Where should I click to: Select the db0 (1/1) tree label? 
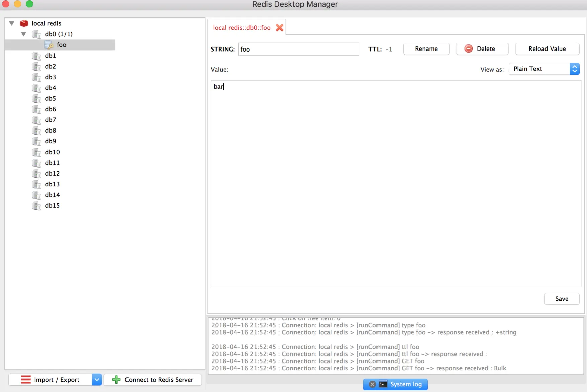click(x=59, y=34)
